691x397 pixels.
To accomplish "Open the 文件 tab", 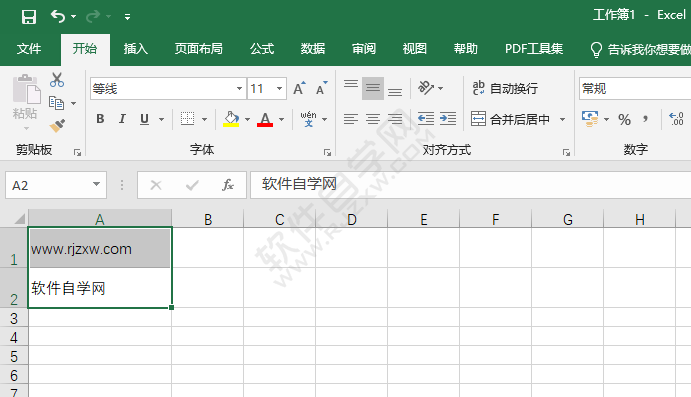I will pyautogui.click(x=29, y=48).
